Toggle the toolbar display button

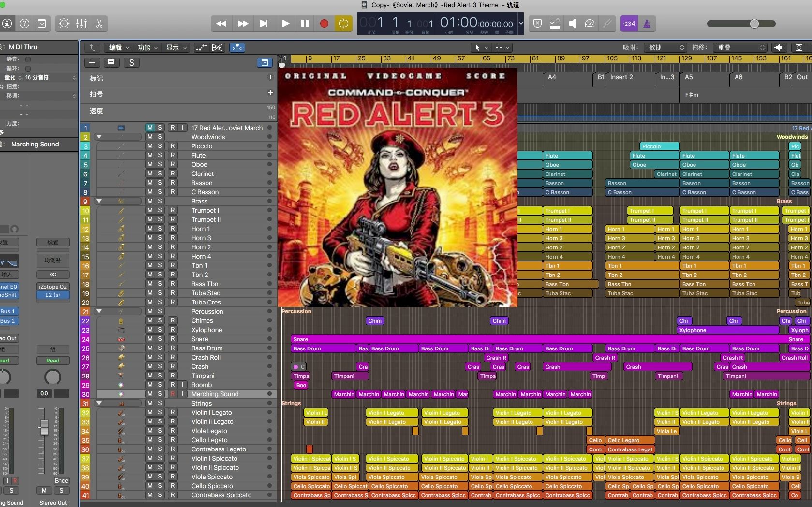click(42, 23)
